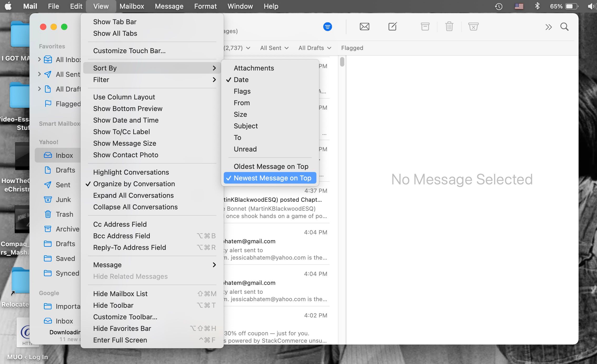Open the search magnifier icon
This screenshot has height=364, width=597.
pyautogui.click(x=564, y=27)
